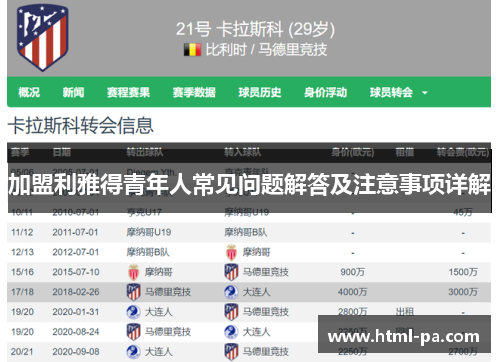This screenshot has height=362, width=500.
Task: Click 摩纳哥B队 in the 12/13 row
Action: [x=148, y=252]
